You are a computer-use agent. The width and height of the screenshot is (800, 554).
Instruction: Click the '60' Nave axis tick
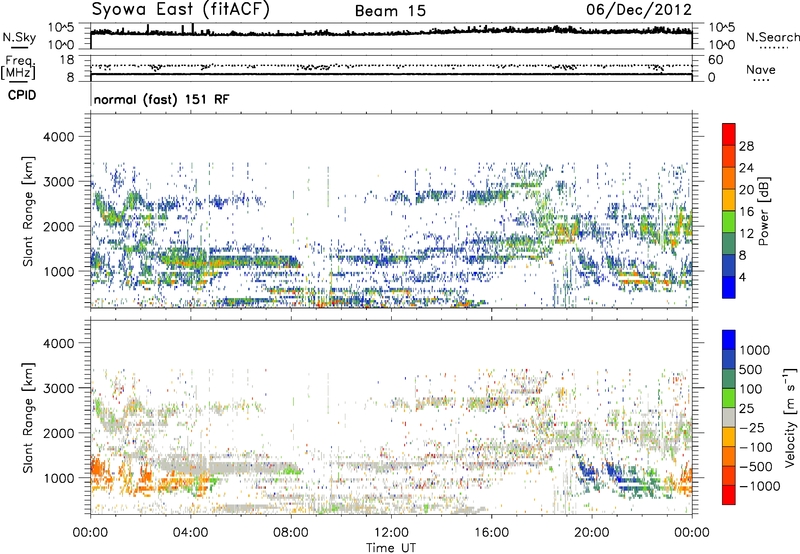click(715, 60)
